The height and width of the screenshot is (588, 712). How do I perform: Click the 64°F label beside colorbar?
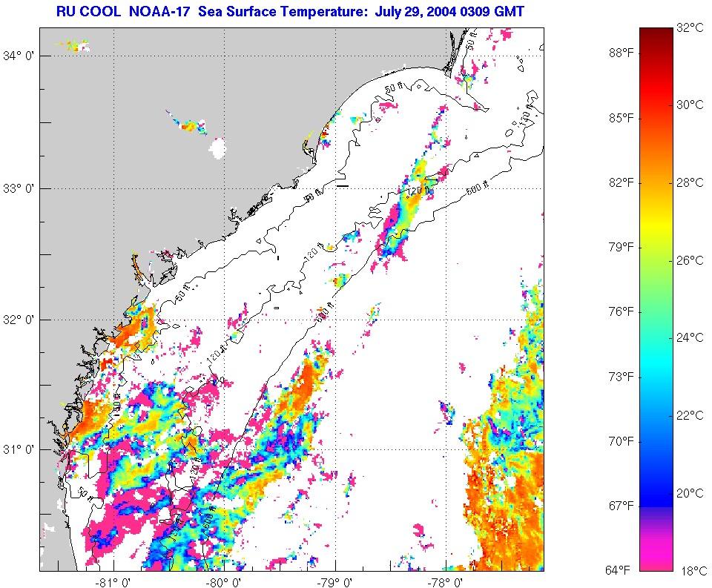618,570
